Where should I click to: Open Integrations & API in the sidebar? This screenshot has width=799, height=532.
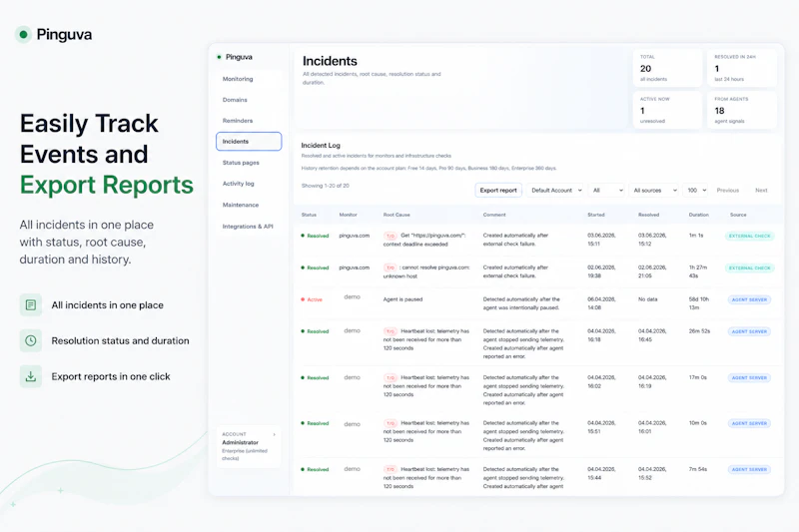248,227
